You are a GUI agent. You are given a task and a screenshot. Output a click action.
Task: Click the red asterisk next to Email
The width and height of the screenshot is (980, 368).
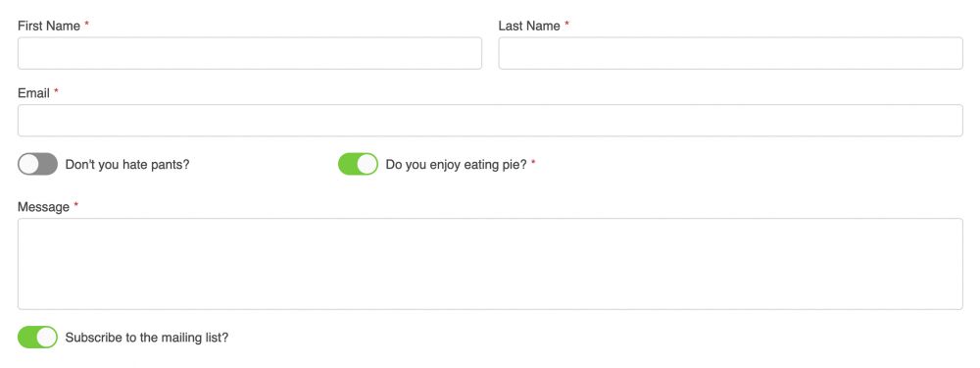pos(56,91)
